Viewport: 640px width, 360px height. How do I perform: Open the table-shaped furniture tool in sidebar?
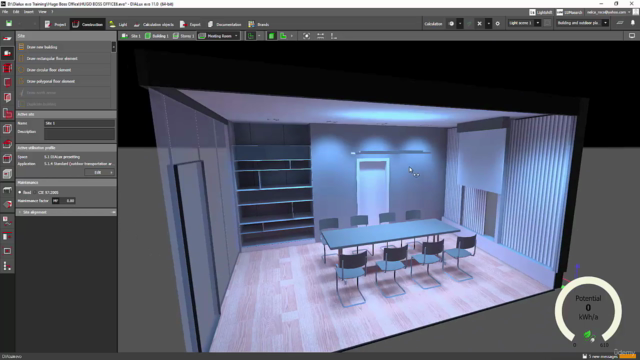tap(7, 190)
